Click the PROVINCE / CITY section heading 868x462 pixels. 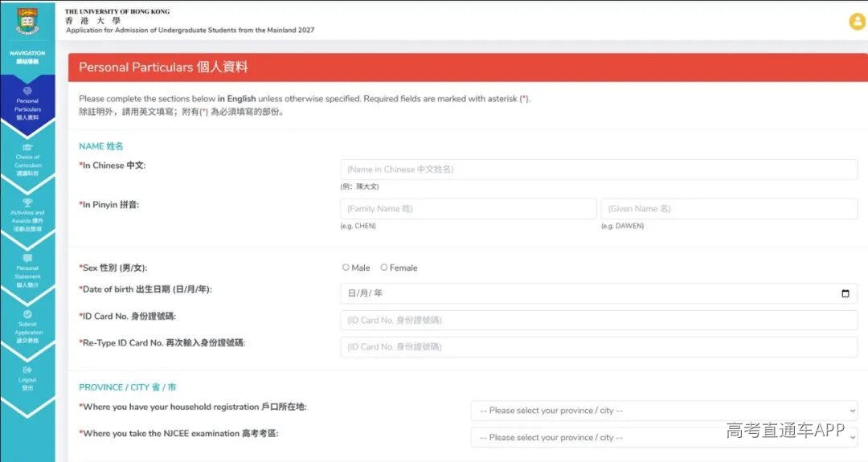pyautogui.click(x=127, y=387)
